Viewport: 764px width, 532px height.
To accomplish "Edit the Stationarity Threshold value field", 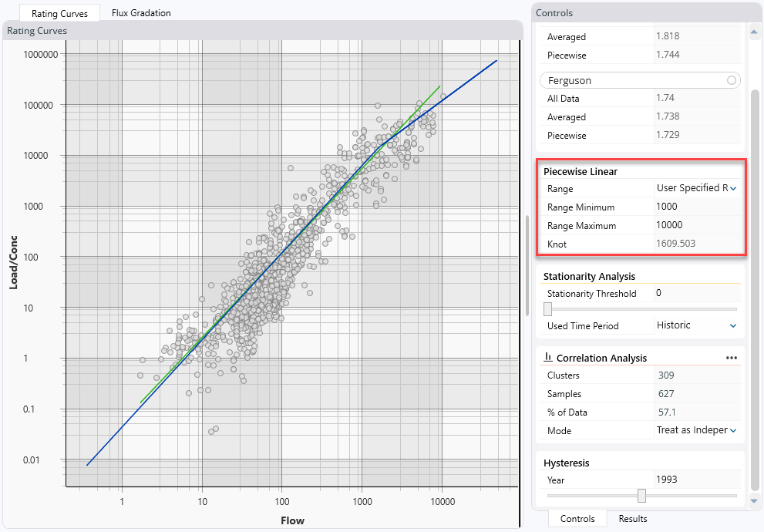I will [694, 293].
